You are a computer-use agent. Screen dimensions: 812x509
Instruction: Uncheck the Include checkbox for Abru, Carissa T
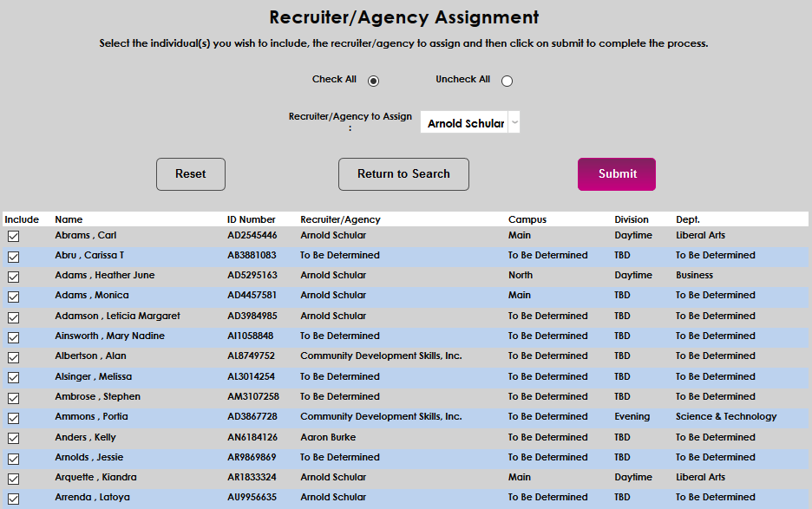point(13,256)
